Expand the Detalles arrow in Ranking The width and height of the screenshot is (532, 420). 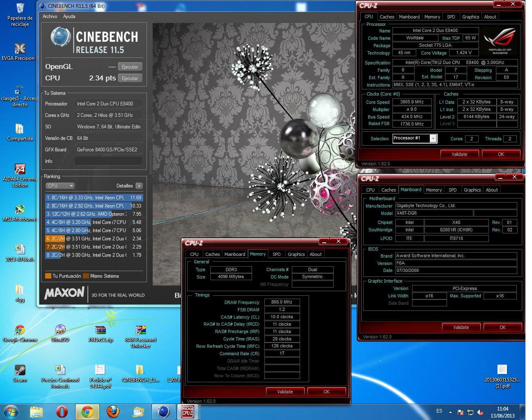(139, 186)
